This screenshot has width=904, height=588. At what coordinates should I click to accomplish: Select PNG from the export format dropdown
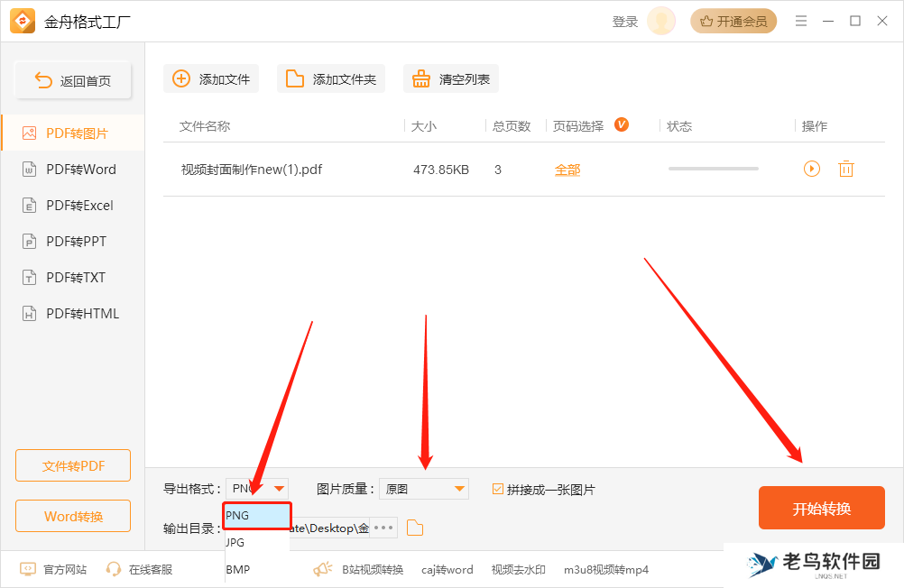(255, 515)
